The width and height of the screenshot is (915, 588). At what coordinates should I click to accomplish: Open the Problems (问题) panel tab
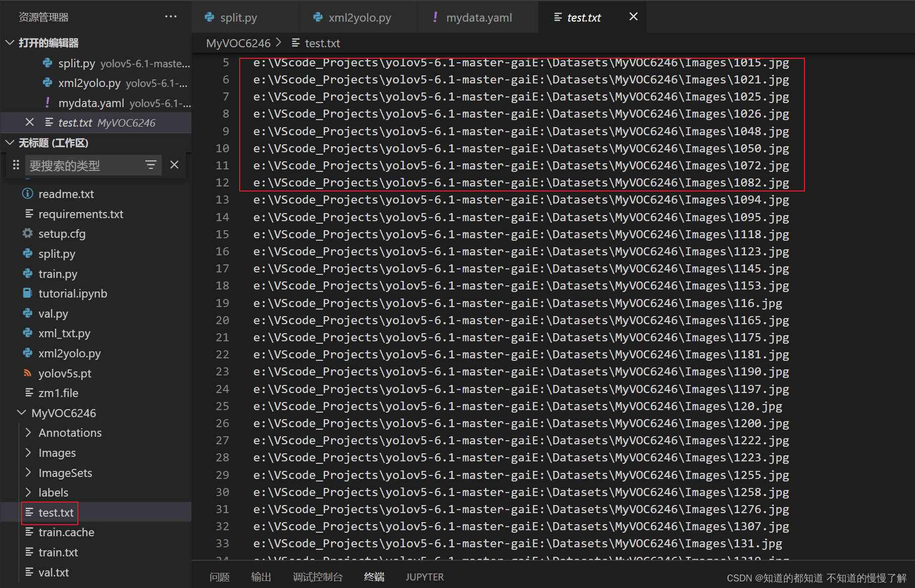pos(220,577)
